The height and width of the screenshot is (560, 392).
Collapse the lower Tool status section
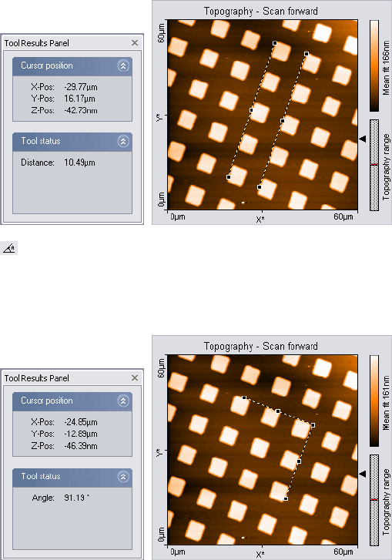tap(123, 477)
